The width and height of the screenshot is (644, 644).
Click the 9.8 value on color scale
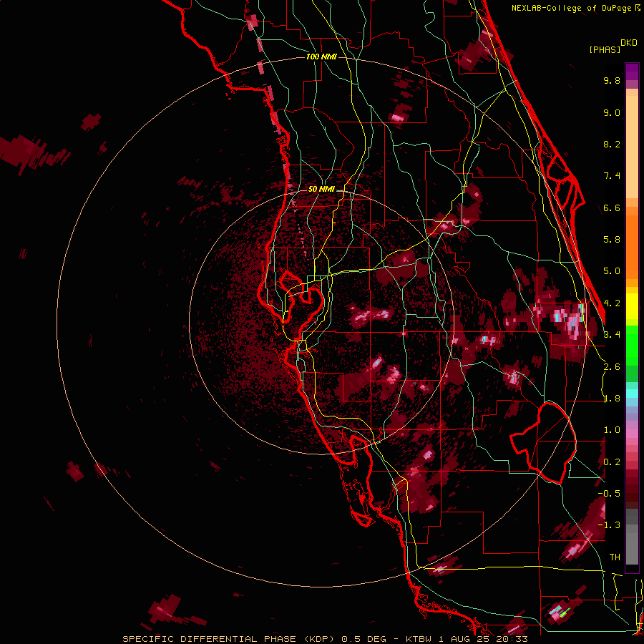tap(612, 81)
